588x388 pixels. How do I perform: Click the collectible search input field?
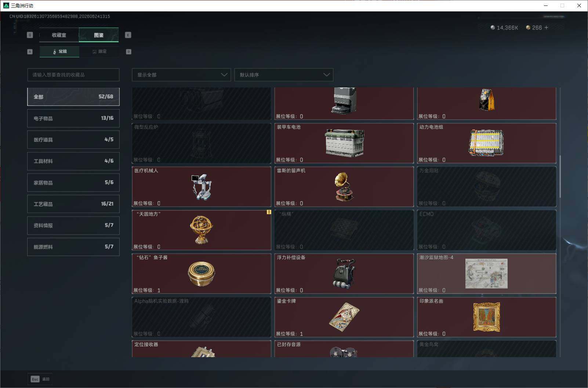[73, 75]
